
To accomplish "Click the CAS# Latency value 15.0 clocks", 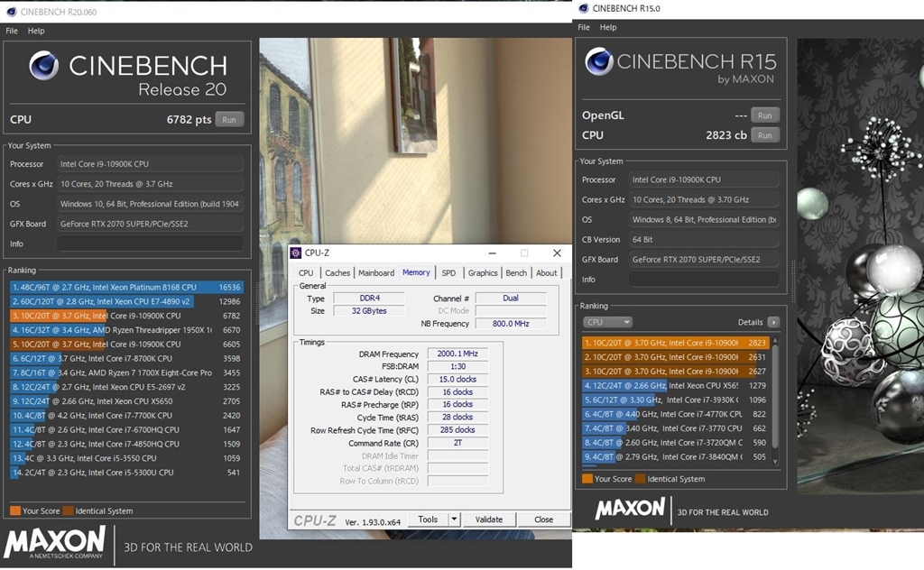I will 457,379.
